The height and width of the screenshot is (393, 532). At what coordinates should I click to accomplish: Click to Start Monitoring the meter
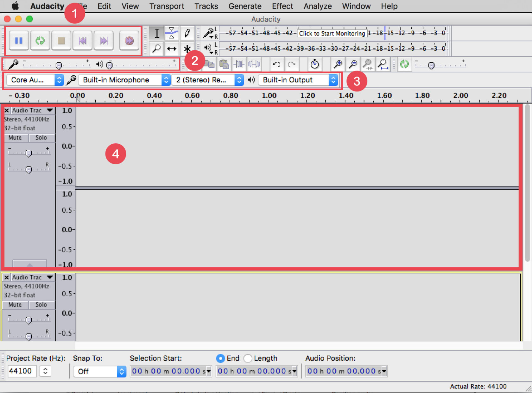pyautogui.click(x=332, y=33)
